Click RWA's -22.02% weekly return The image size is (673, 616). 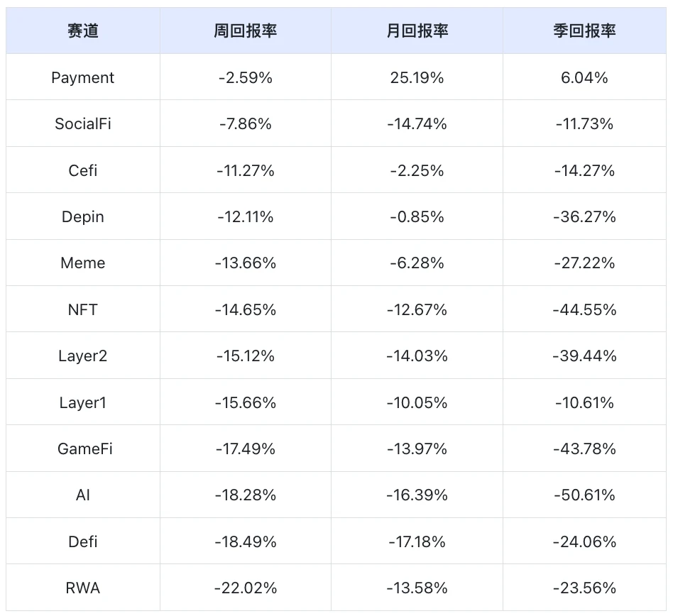coord(245,588)
